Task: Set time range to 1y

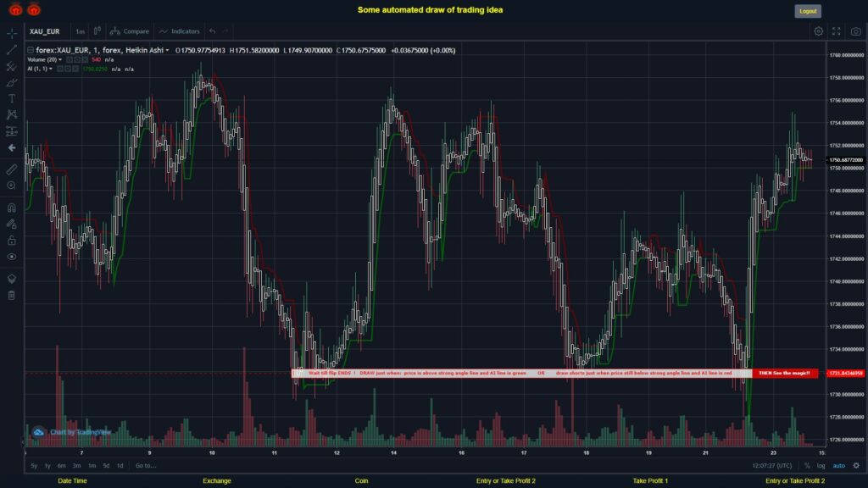Action: [47, 466]
